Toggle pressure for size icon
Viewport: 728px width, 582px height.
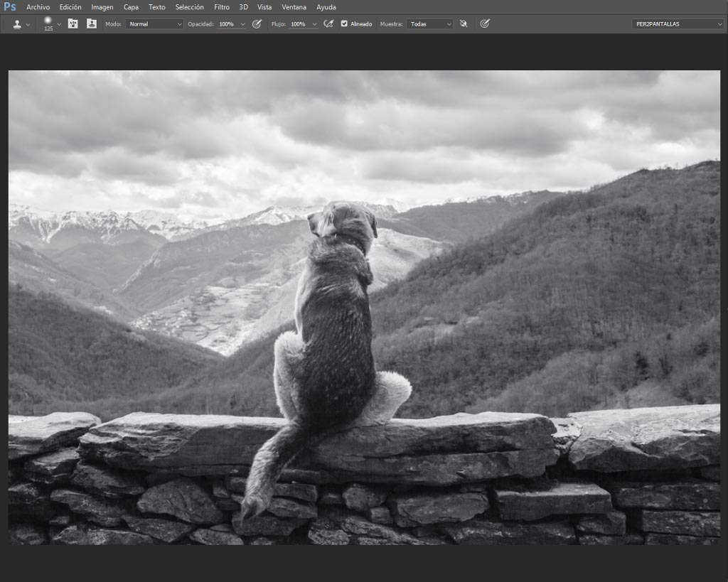pyautogui.click(x=485, y=23)
